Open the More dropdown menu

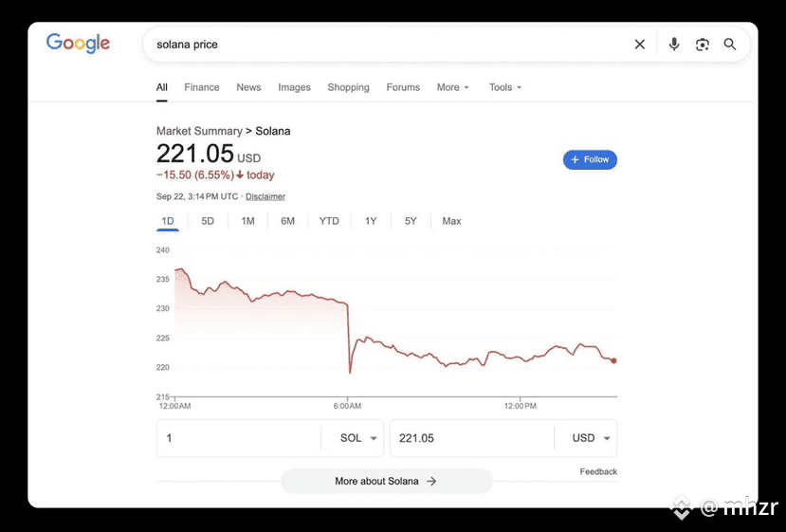pyautogui.click(x=453, y=87)
